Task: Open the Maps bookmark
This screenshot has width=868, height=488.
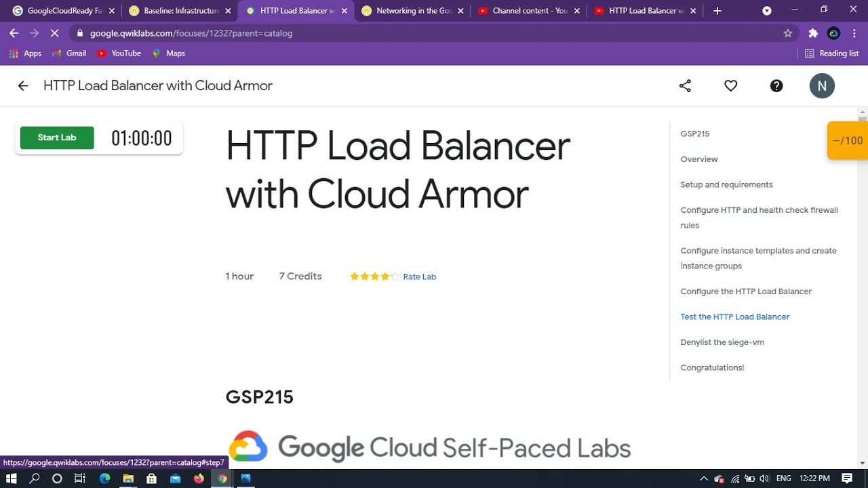Action: coord(168,54)
